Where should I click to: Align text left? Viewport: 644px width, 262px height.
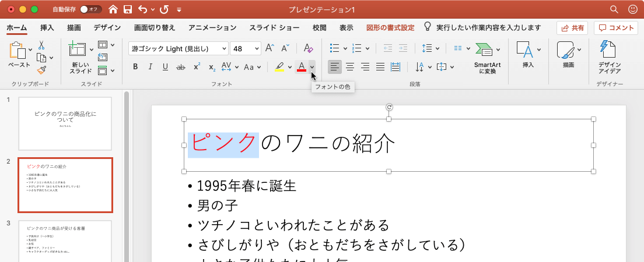click(x=335, y=67)
